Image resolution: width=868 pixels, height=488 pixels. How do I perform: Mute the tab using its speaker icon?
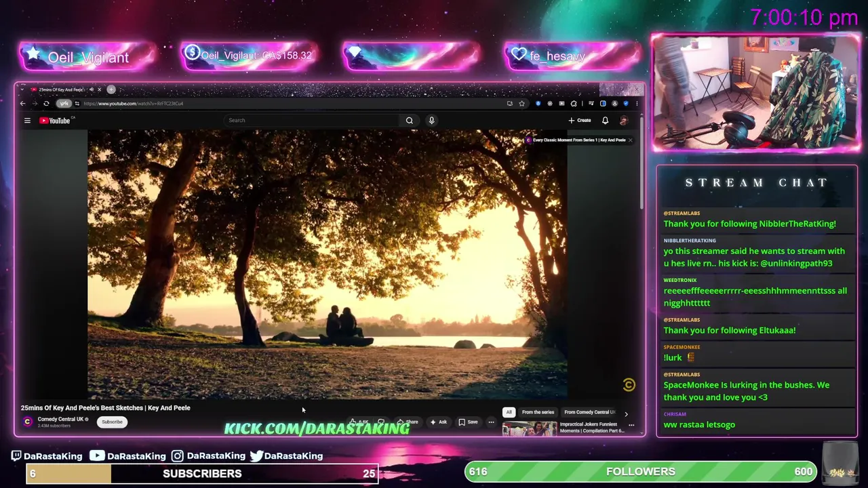coord(91,89)
